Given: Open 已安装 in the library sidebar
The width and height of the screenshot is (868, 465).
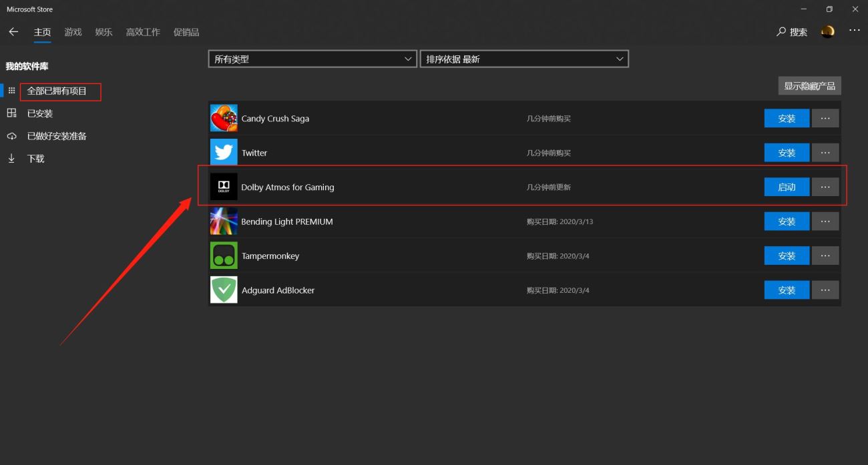Looking at the screenshot, I should (x=40, y=113).
